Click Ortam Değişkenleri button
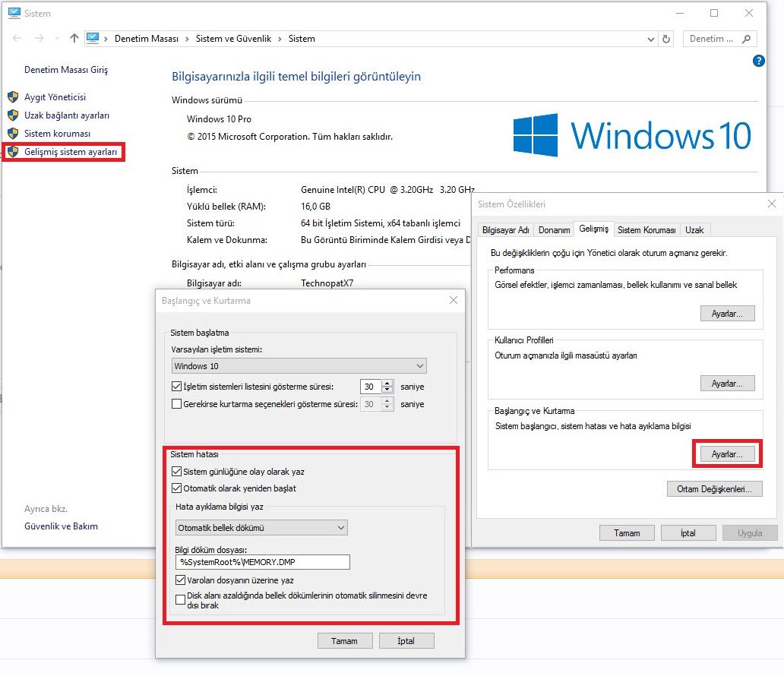Screen dimensions: 784x676 [714, 489]
